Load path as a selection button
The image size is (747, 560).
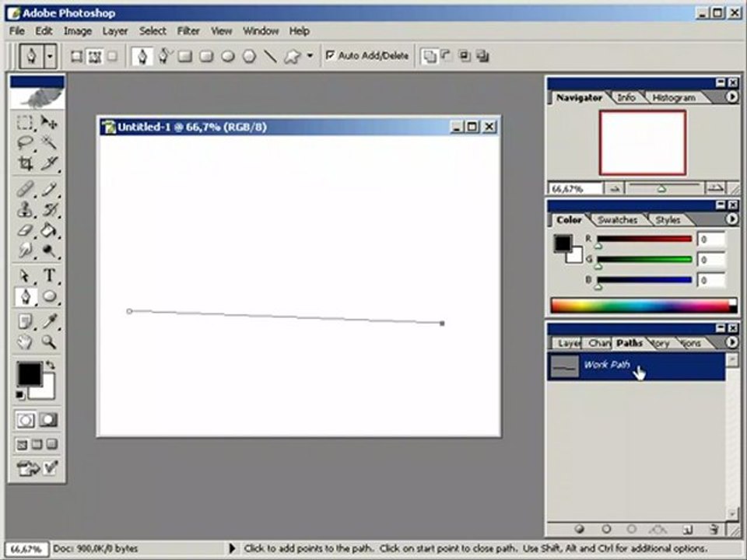coord(632,529)
